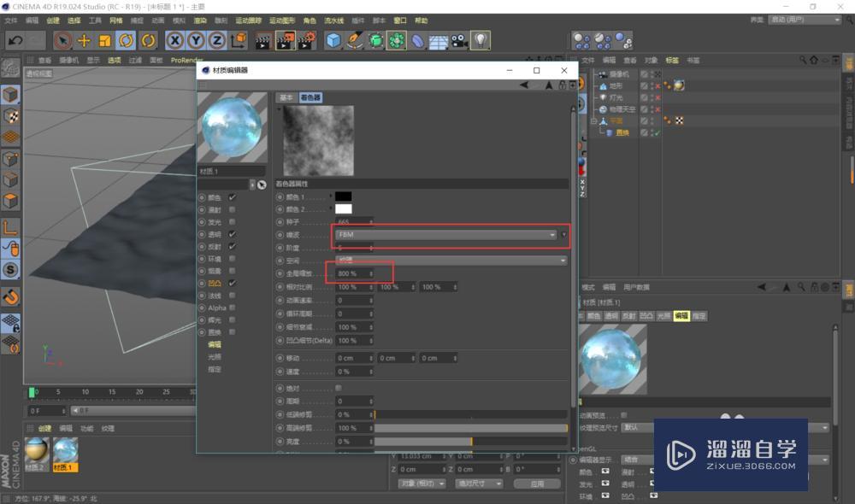Viewport: 855px width, 504px height.
Task: Open the 窗口 menu
Action: (x=400, y=21)
